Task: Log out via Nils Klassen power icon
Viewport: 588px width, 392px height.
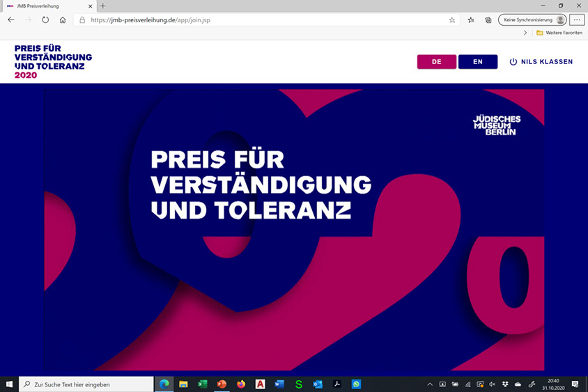Action: point(513,62)
